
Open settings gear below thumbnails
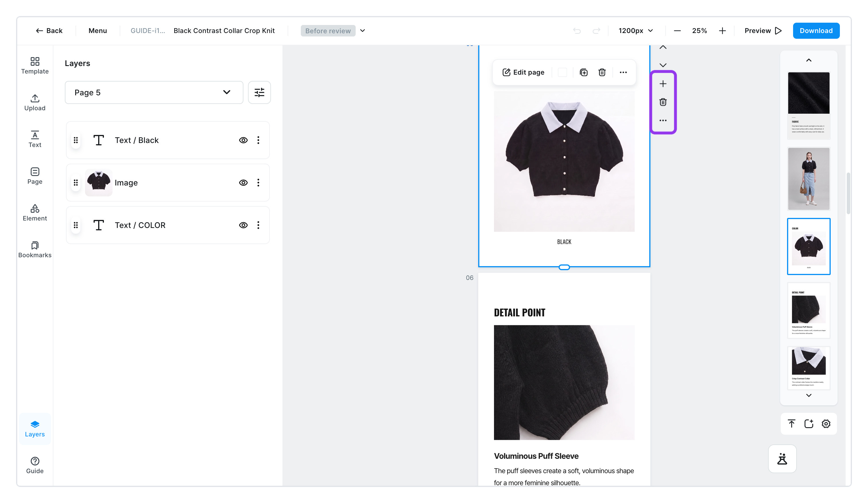tap(826, 423)
